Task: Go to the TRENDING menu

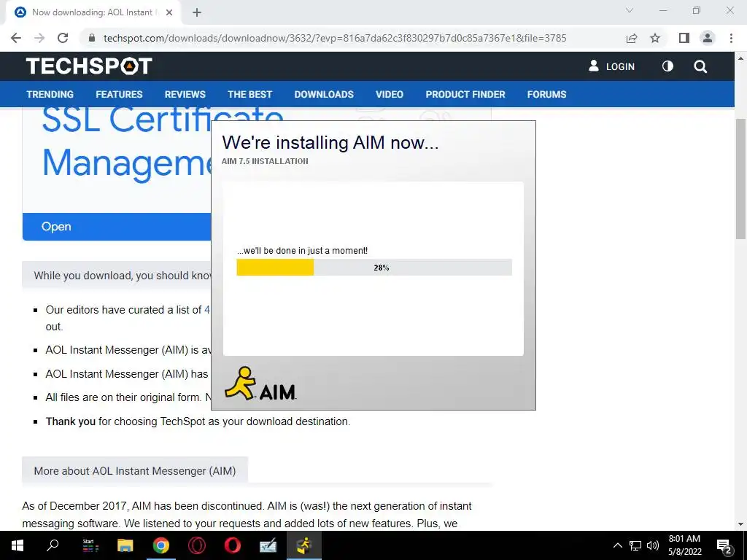Action: [50, 94]
